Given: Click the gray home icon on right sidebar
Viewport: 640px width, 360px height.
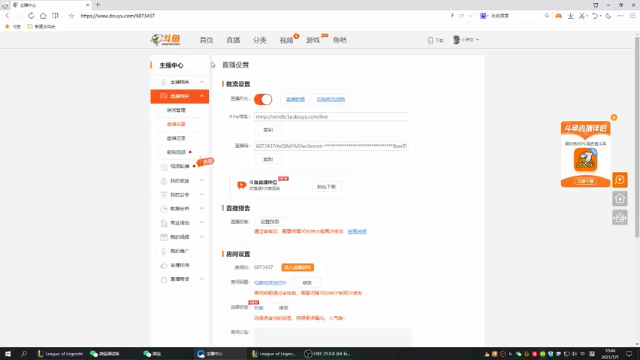Looking at the screenshot, I should [620, 199].
